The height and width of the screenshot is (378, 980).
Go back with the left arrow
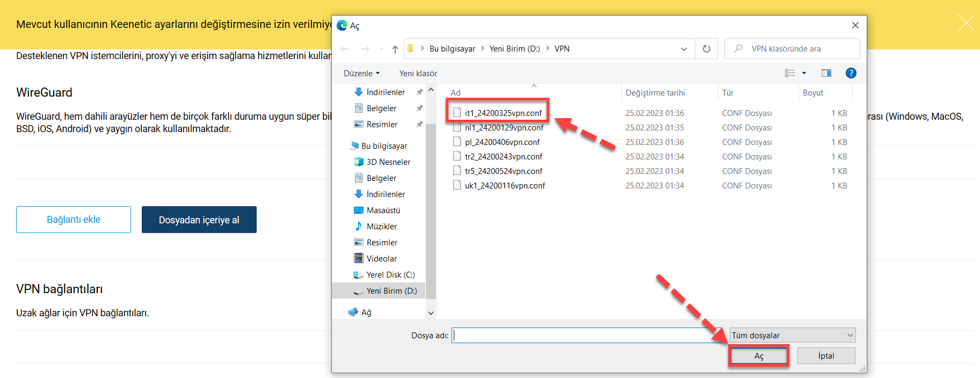[x=345, y=49]
